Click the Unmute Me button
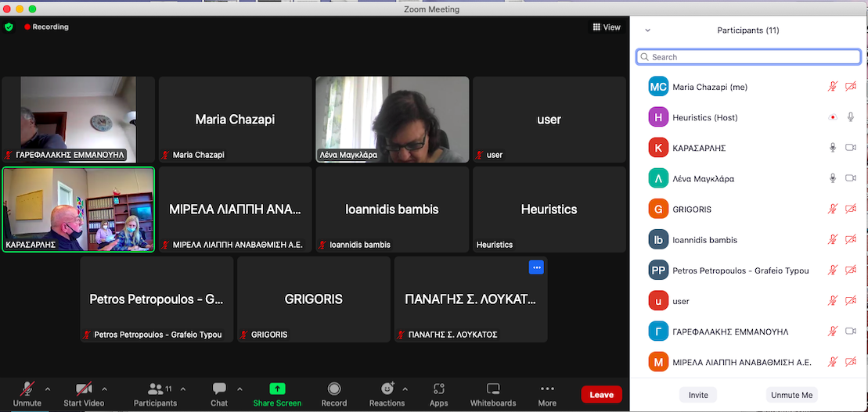 pos(791,395)
